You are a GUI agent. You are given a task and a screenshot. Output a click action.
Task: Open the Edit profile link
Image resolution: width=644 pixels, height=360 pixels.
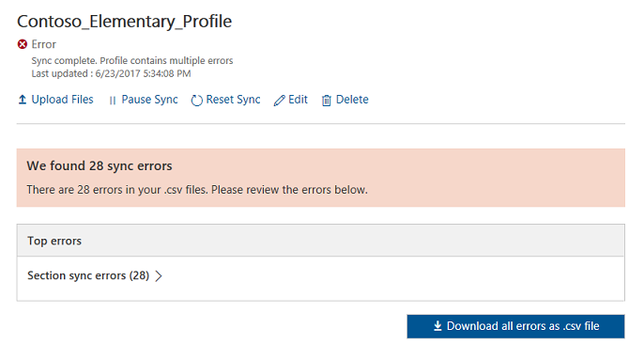[x=298, y=100]
